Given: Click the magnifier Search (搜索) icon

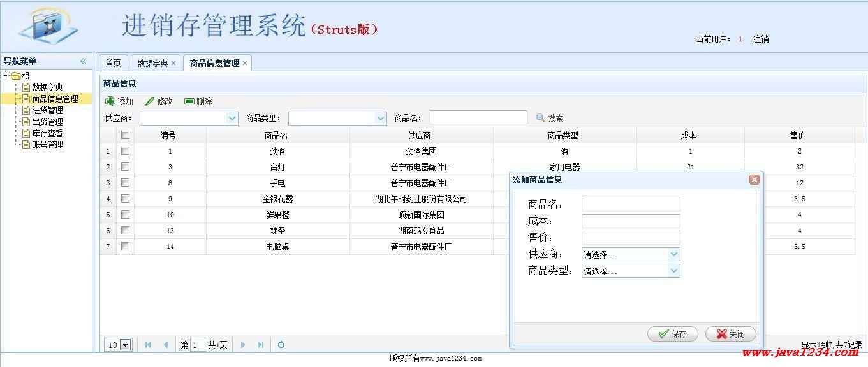Looking at the screenshot, I should [541, 118].
